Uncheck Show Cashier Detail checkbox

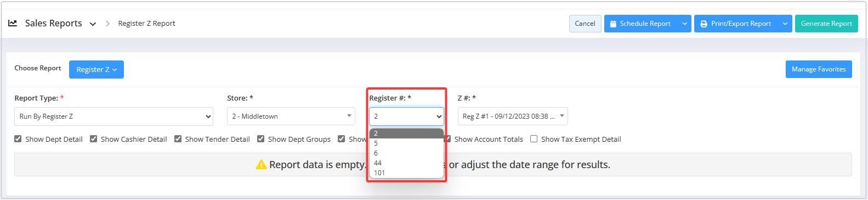click(93, 139)
